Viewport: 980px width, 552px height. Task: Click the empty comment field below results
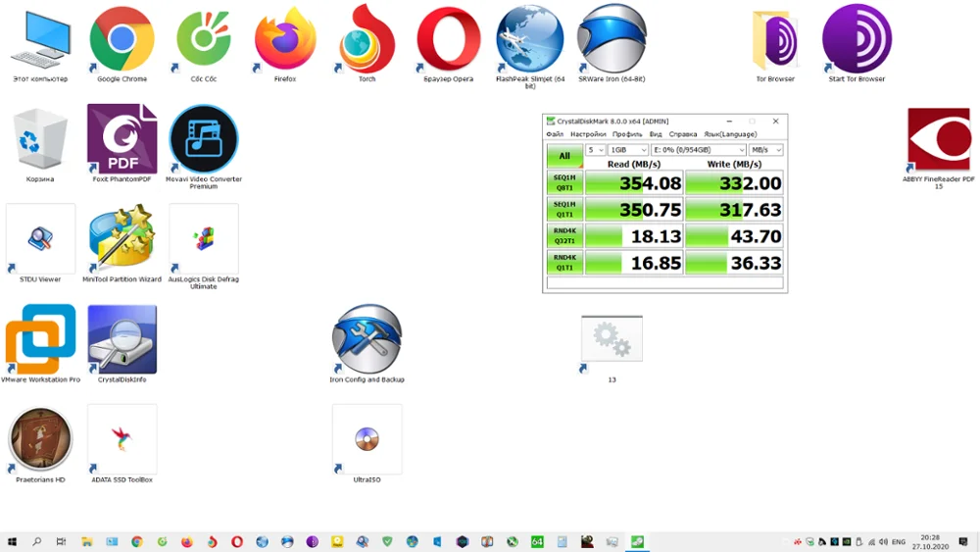[x=665, y=282]
